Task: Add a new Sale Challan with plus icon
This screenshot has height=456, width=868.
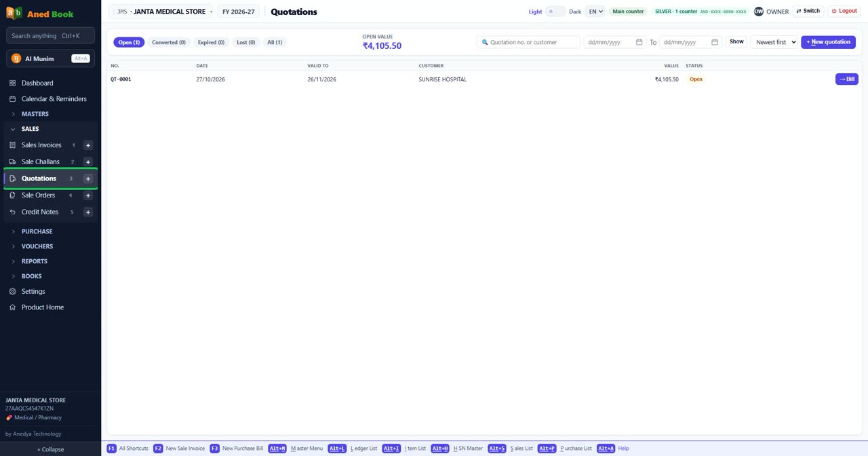Action: click(x=87, y=161)
